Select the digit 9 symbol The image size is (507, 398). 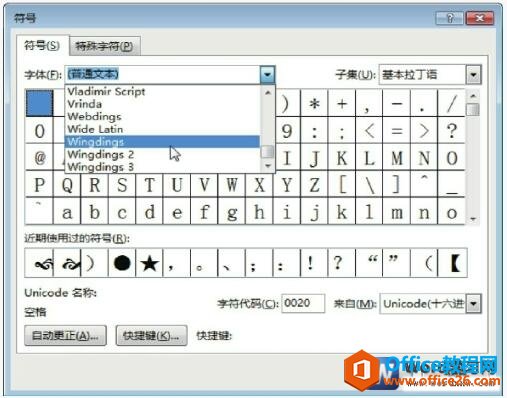[x=287, y=131]
